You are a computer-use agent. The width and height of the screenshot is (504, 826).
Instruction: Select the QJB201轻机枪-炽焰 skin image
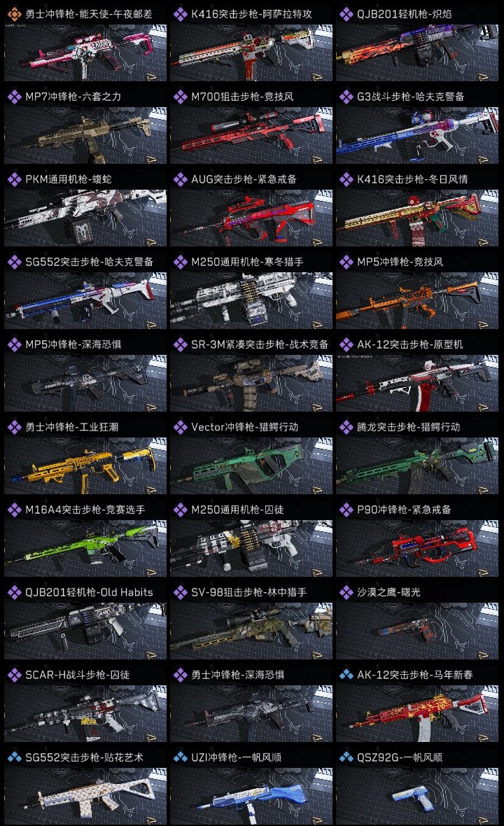pos(417,52)
